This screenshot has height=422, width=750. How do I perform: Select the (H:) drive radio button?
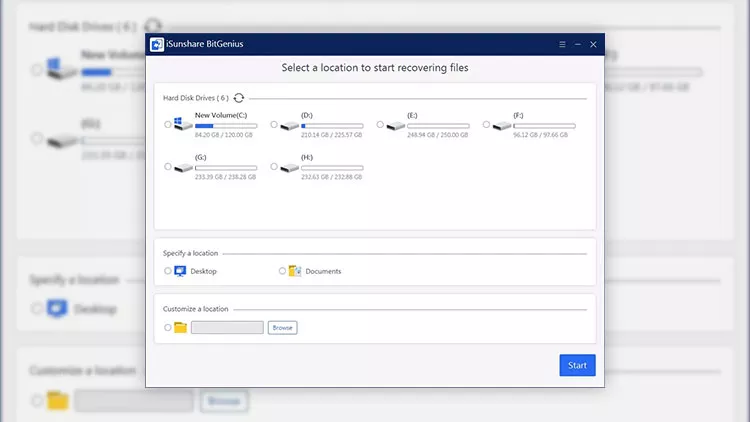274,167
